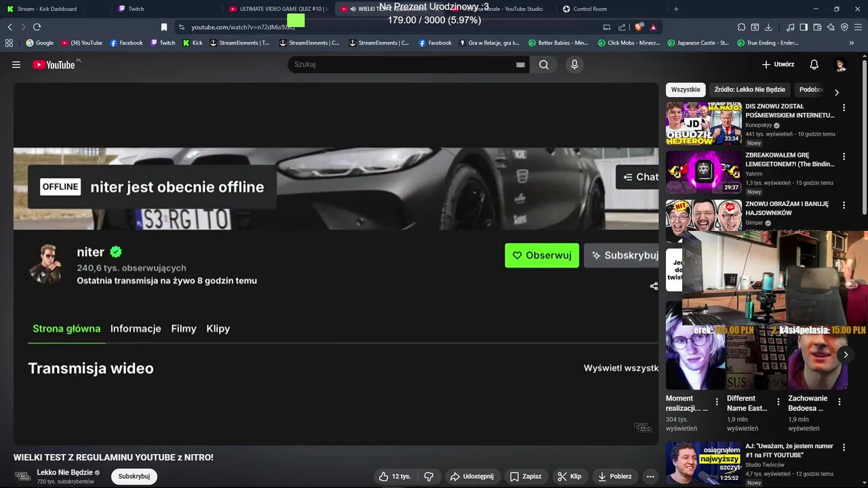Screen dimensions: 868x488
Task: Click the search magnifier button
Action: tap(544, 64)
